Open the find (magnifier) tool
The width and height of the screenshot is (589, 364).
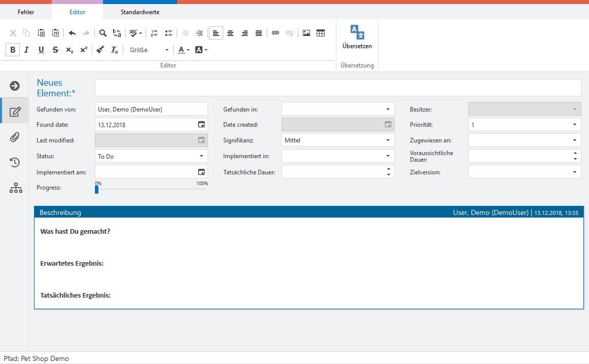pyautogui.click(x=103, y=33)
